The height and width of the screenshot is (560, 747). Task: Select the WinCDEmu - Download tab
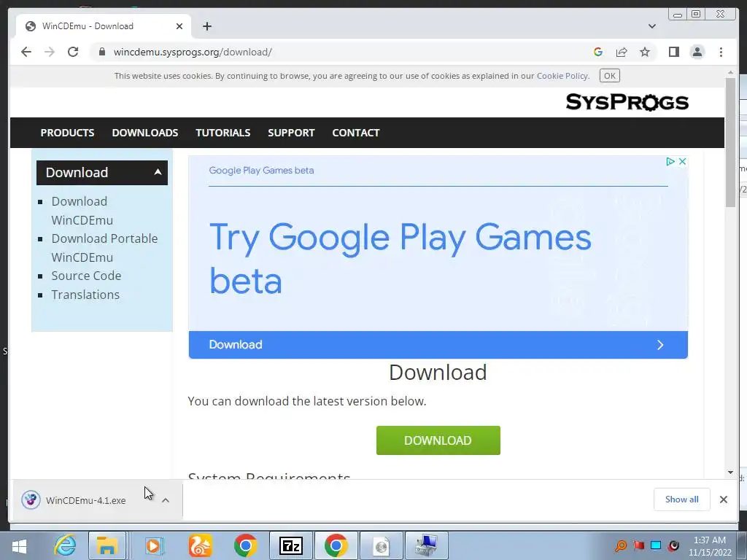(103, 26)
